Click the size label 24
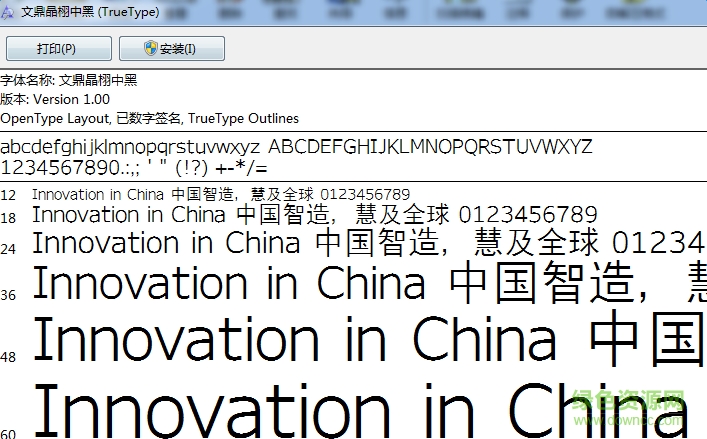Screen dimensions: 707x439 click(8, 249)
